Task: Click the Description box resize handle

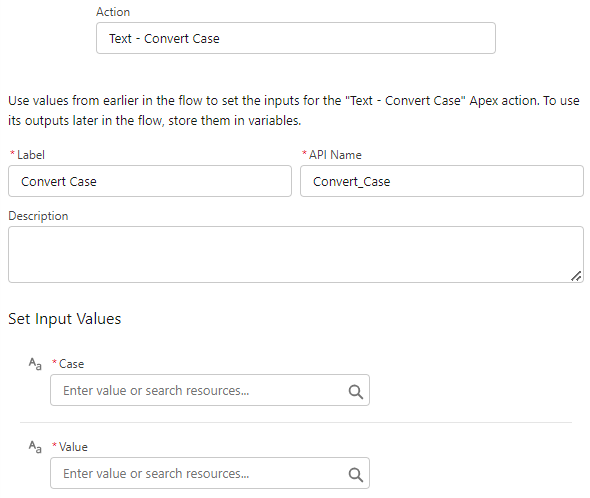Action: coord(576,276)
